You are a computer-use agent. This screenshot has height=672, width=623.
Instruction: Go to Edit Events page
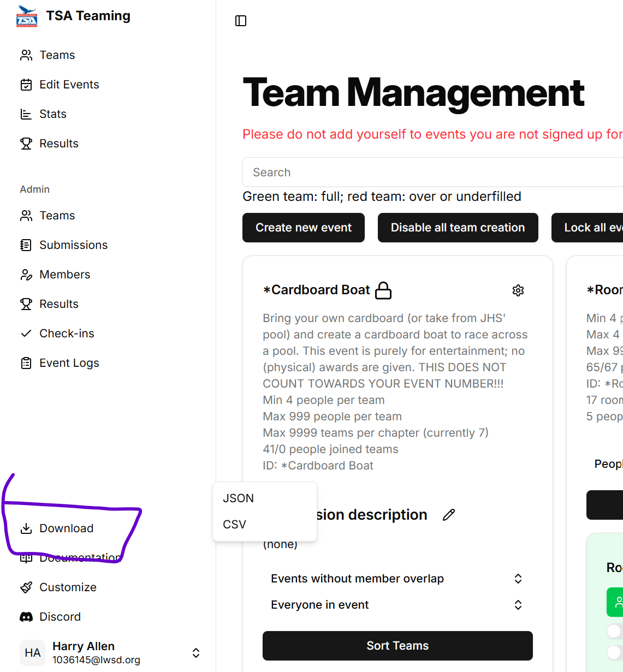tap(69, 85)
